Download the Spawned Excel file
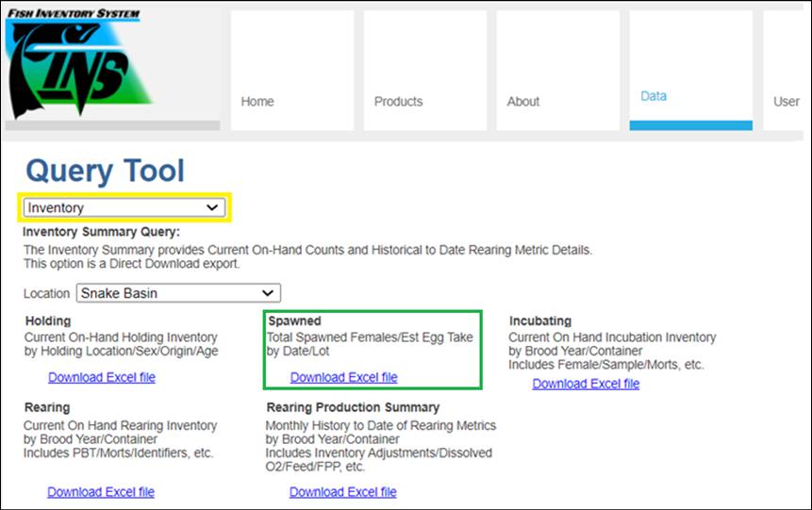Screen dimensions: 812x510 [x=344, y=377]
